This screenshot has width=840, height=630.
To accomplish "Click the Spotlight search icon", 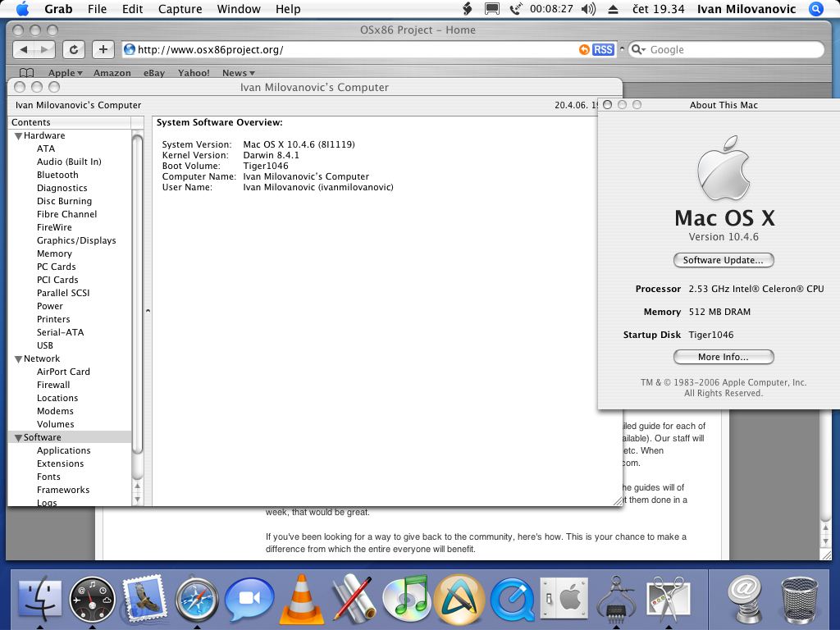I will (x=815, y=8).
